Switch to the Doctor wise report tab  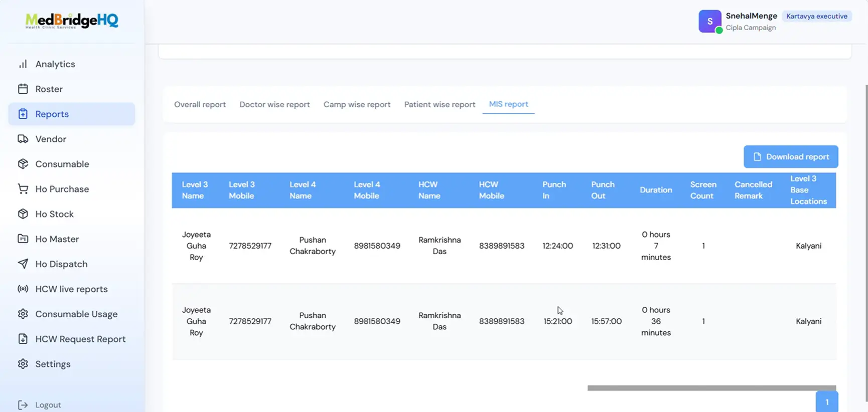tap(274, 104)
